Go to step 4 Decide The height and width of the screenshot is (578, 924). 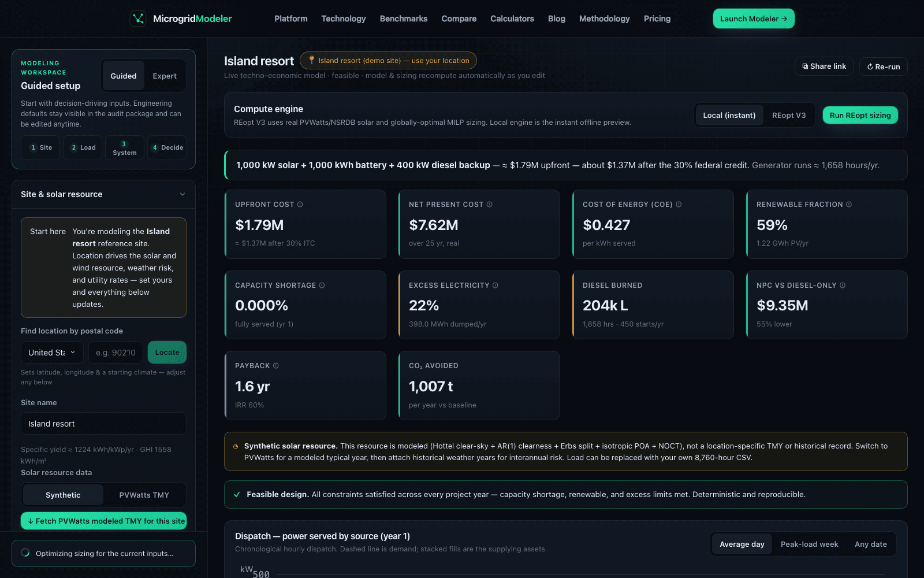click(167, 147)
